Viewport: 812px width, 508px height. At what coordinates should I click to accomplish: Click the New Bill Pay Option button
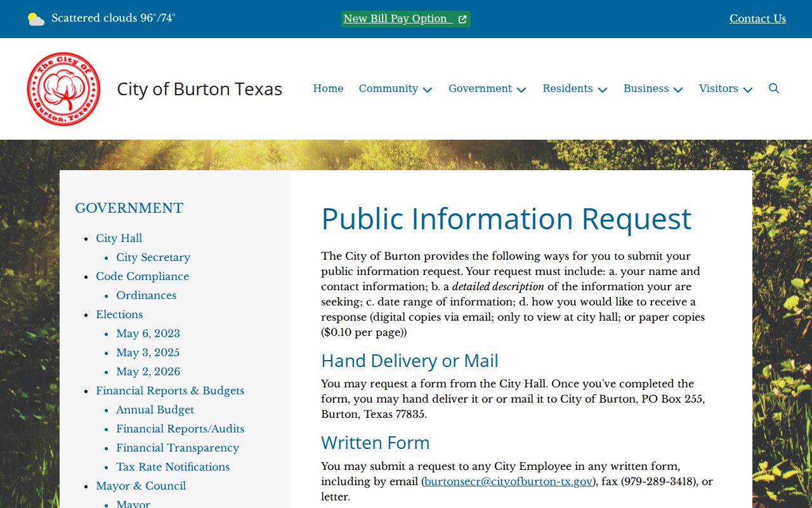[x=406, y=19]
